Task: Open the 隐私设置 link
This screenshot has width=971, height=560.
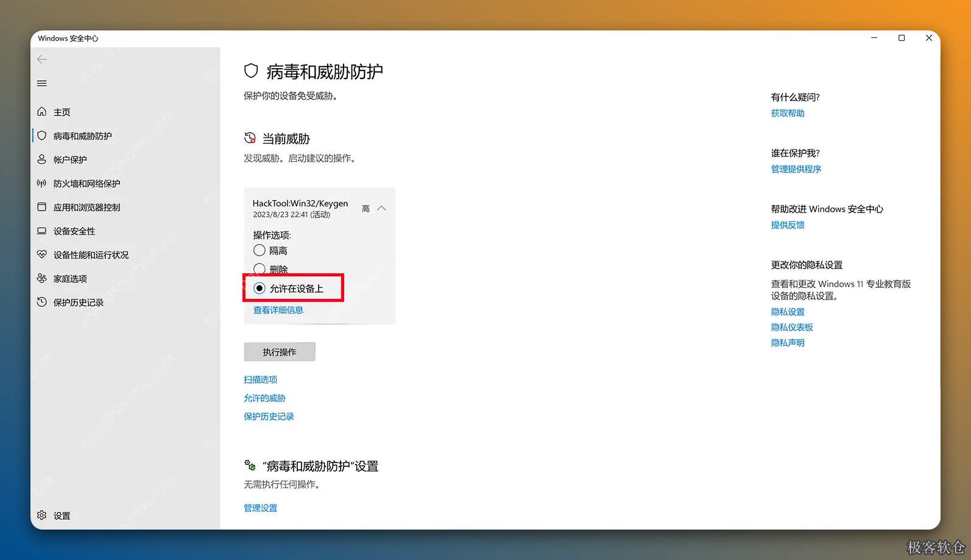Action: click(788, 312)
